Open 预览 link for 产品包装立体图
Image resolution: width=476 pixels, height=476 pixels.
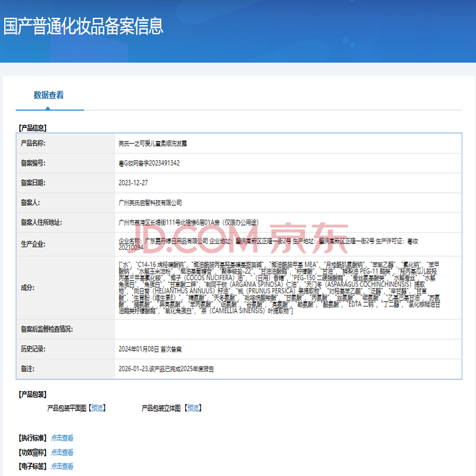click(x=192, y=408)
